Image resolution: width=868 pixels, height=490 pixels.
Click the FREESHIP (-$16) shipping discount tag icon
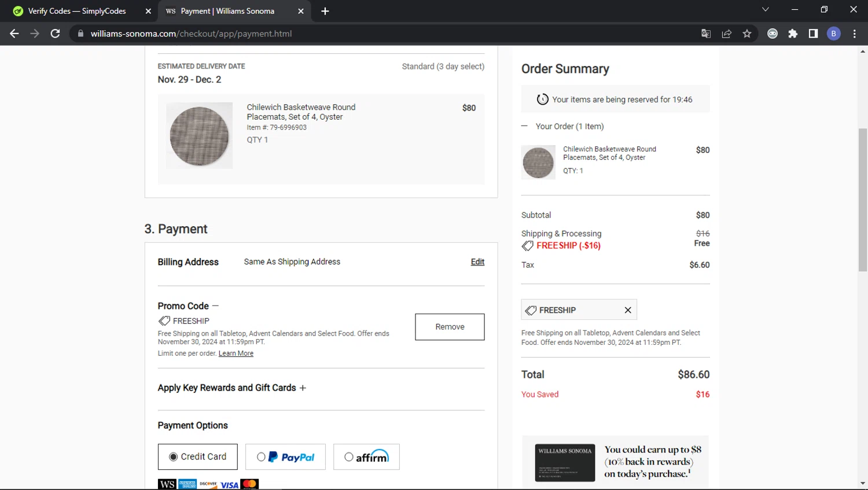point(527,246)
